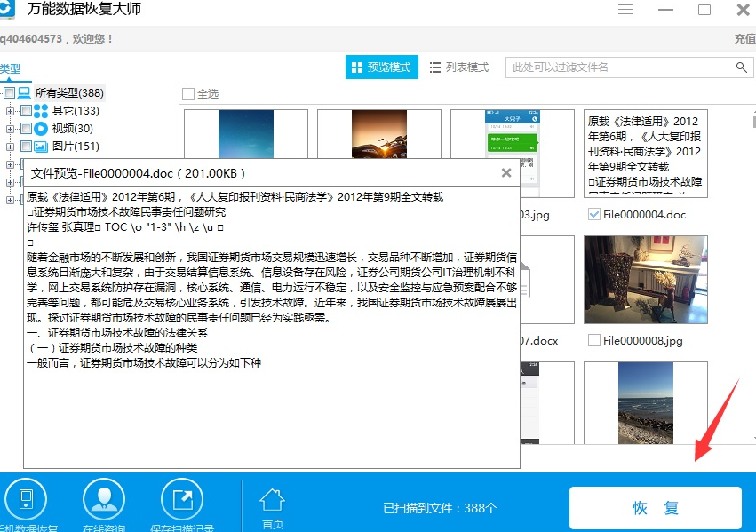Select the 图片 picture type icon
Viewport: 756px width, 532px height.
(x=43, y=145)
